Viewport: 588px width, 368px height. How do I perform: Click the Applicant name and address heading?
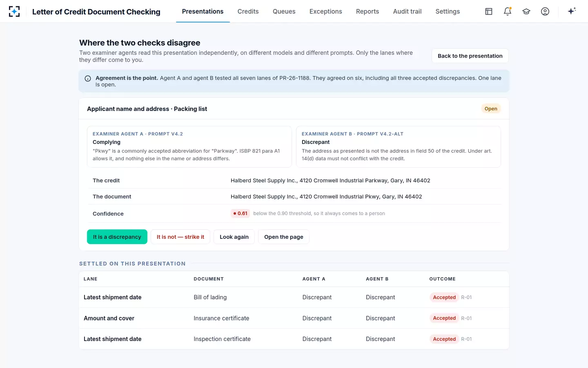147,109
